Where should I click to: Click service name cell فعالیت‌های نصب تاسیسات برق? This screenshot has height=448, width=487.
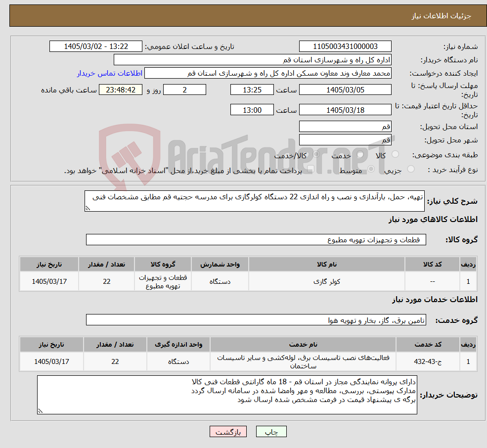[303, 361]
